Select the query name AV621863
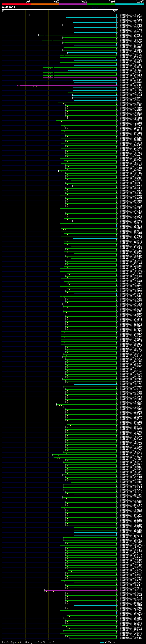146x644 pixels. pos(8,7)
